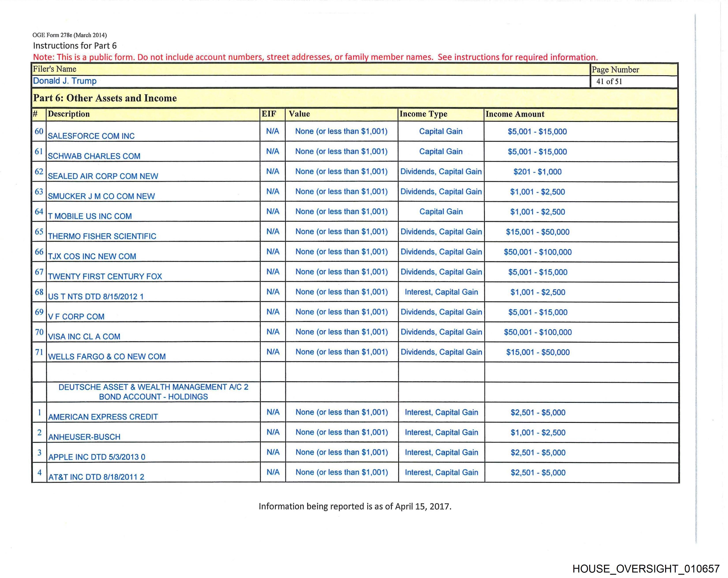The height and width of the screenshot is (578, 728).
Task: Click SEALED AIR income amount $201 - $1,000
Action: pyautogui.click(x=537, y=172)
